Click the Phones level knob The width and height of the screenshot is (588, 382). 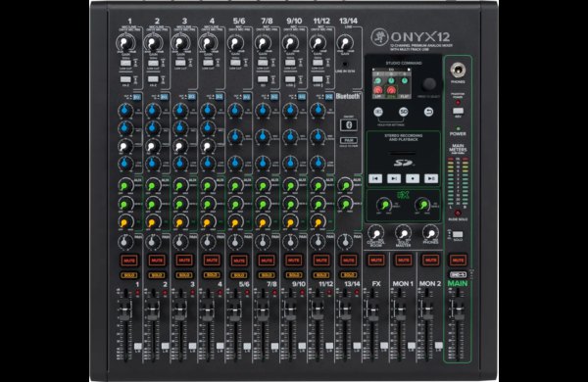pos(430,233)
